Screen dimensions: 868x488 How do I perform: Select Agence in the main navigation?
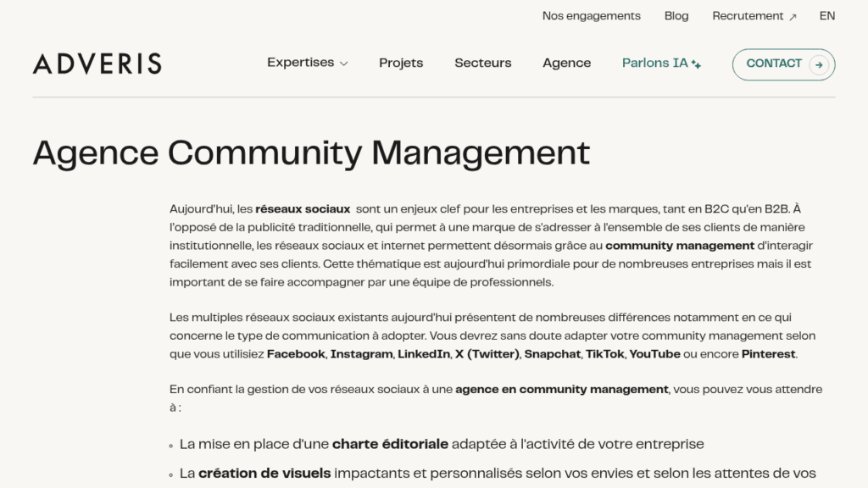click(567, 63)
